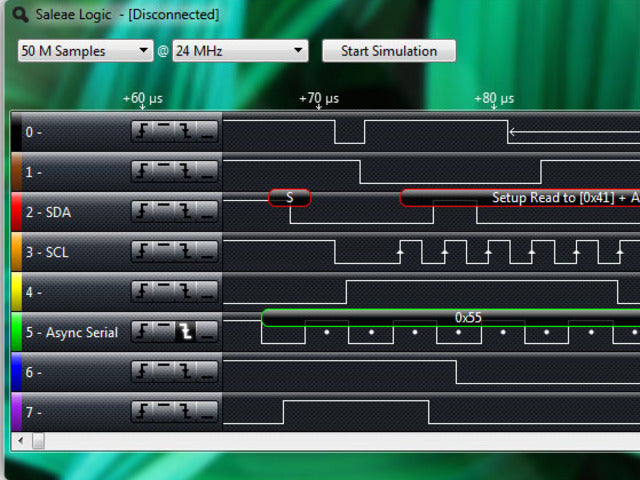Image resolution: width=640 pixels, height=480 pixels.
Task: Set rising edge trigger on channel 0
Action: 144,132
